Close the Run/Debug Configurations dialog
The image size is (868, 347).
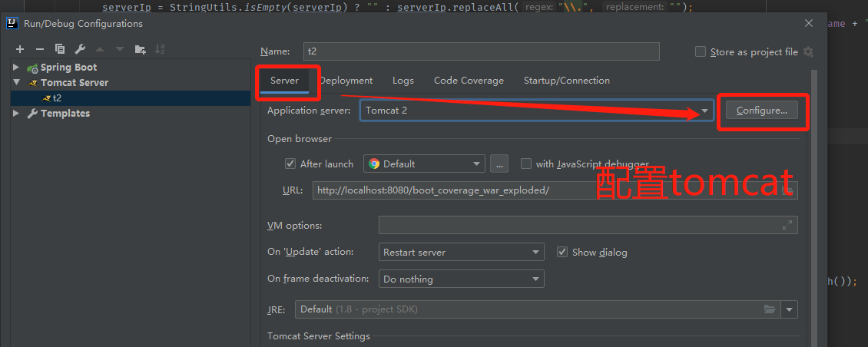click(810, 23)
